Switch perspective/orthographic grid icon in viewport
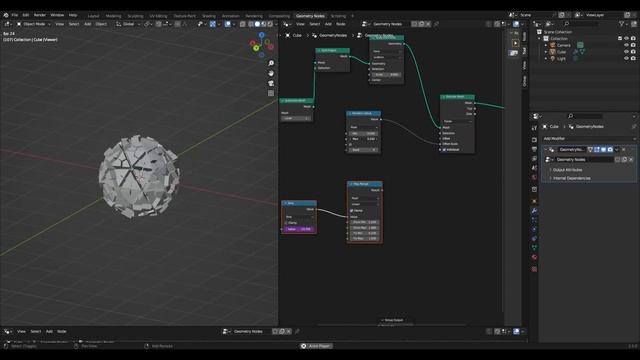The width and height of the screenshot is (640, 360). click(271, 93)
